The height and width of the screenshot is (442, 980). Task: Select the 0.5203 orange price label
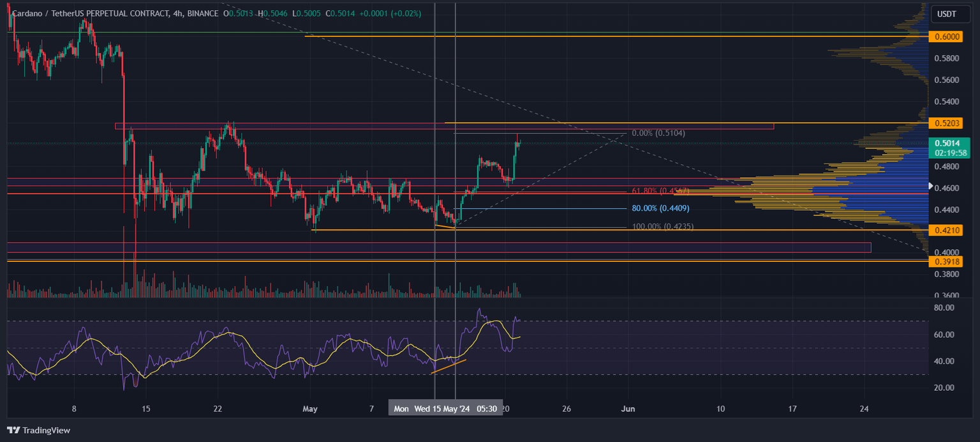pos(946,123)
